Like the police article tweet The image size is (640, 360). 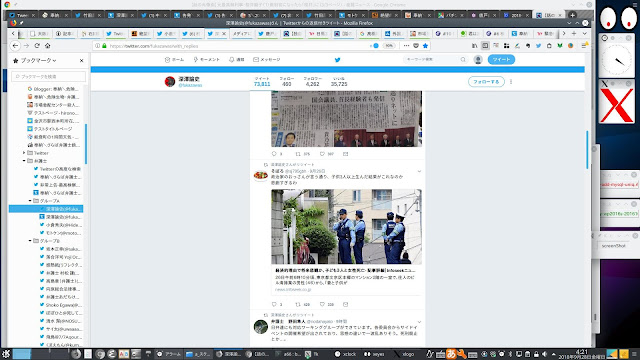[322, 304]
